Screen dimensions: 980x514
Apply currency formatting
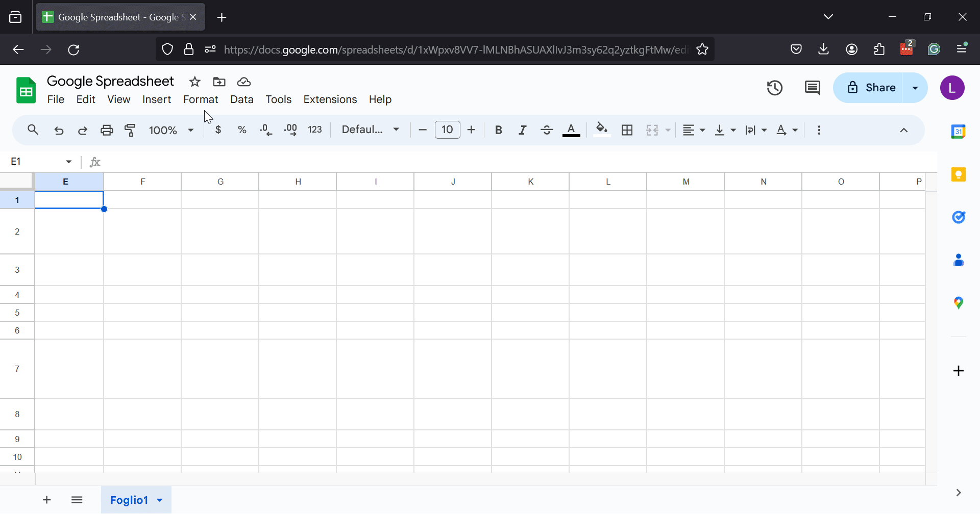click(218, 130)
